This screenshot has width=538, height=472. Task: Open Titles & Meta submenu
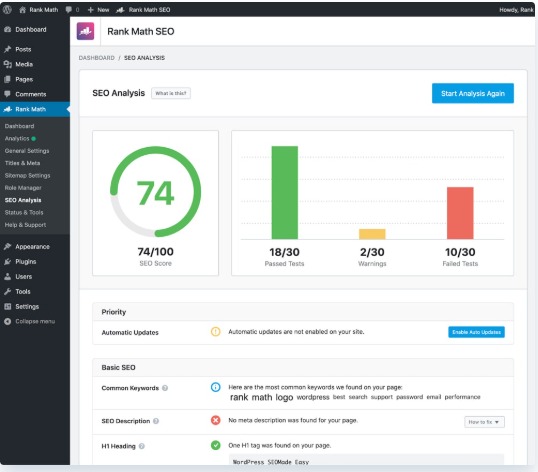click(22, 163)
